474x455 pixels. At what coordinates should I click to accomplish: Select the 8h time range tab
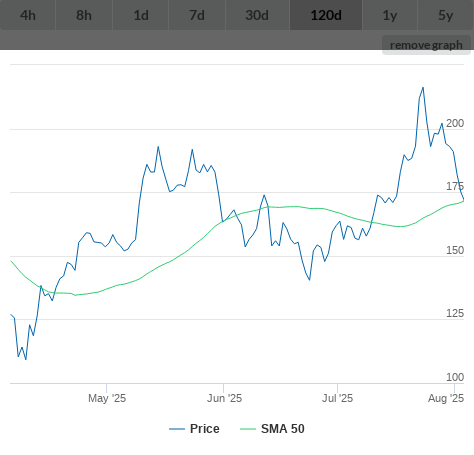click(x=84, y=15)
